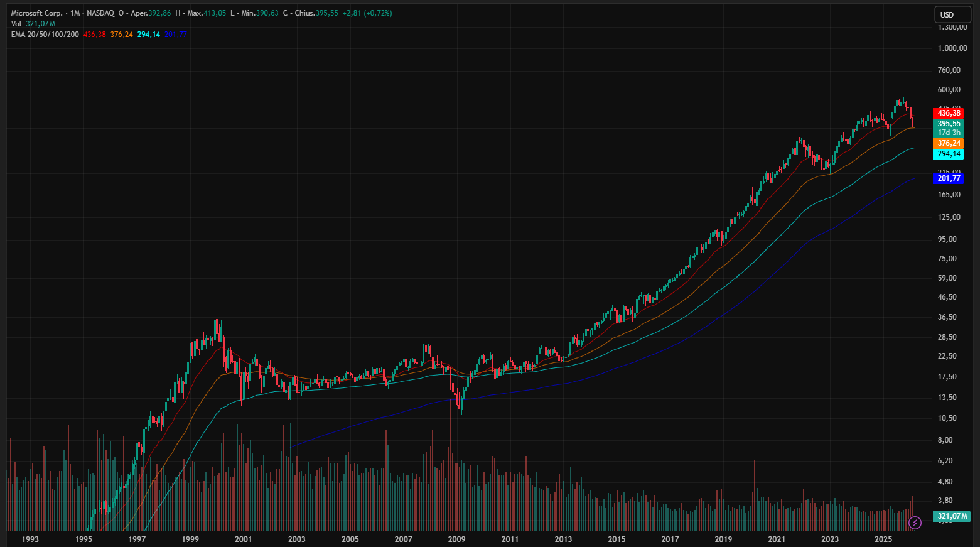Click 2001 on the time axis

click(244, 539)
